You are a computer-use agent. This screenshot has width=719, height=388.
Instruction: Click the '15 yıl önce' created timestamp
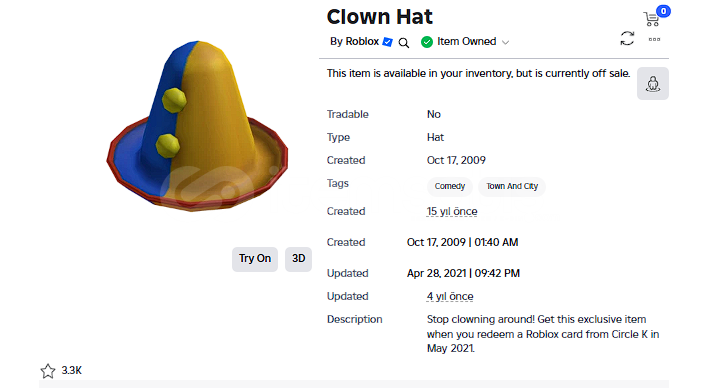[452, 211]
